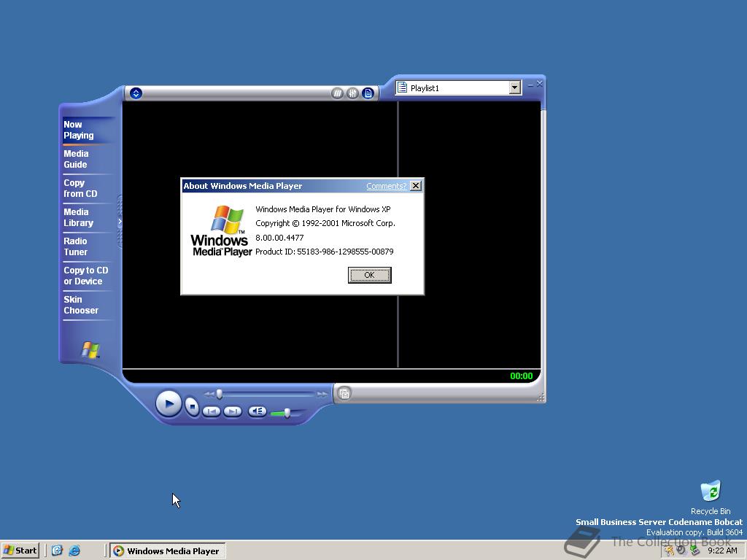Click the Windows Media Player taskbar button
Image resolution: width=747 pixels, height=560 pixels.
168,551
